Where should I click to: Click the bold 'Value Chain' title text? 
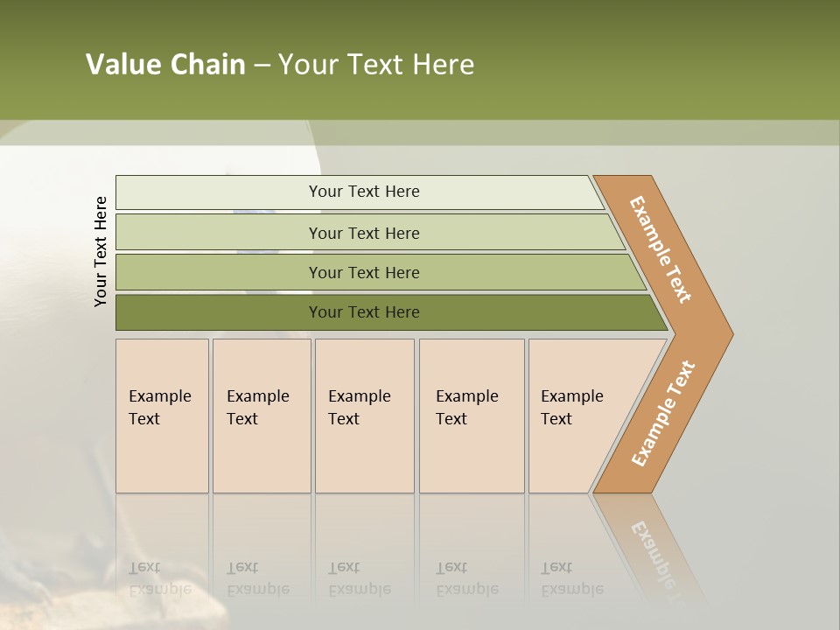(x=165, y=65)
